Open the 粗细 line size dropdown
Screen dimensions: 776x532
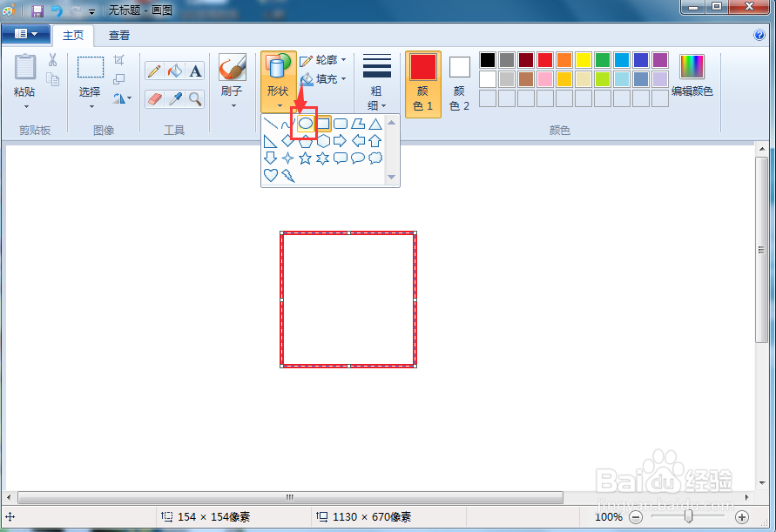pos(376,82)
